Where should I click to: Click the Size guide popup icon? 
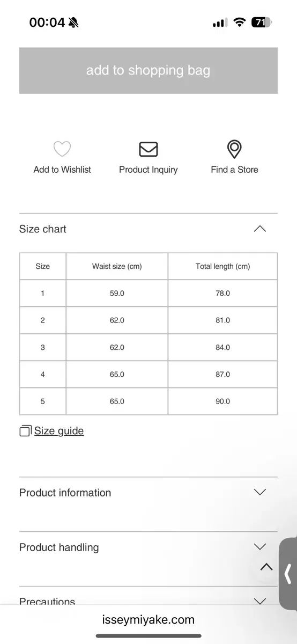pyautogui.click(x=25, y=431)
